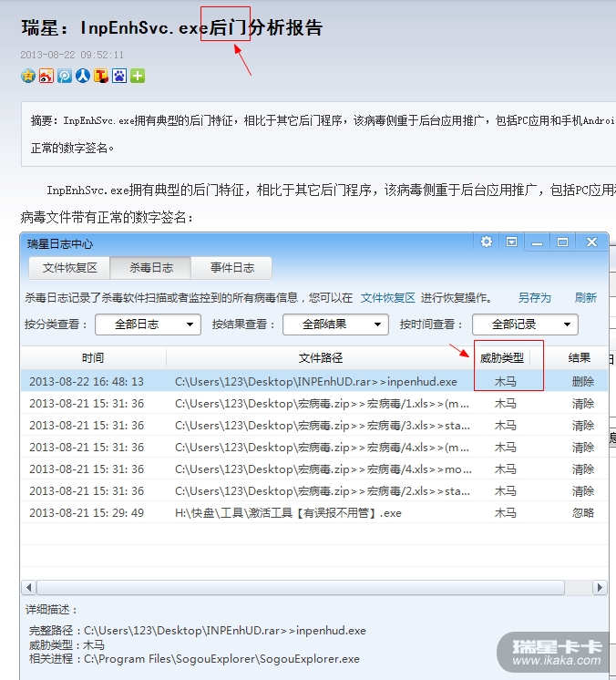Click the 相关进程 SogouExplorer.exe line
Image resolution: width=616 pixels, height=680 pixels.
(x=194, y=659)
